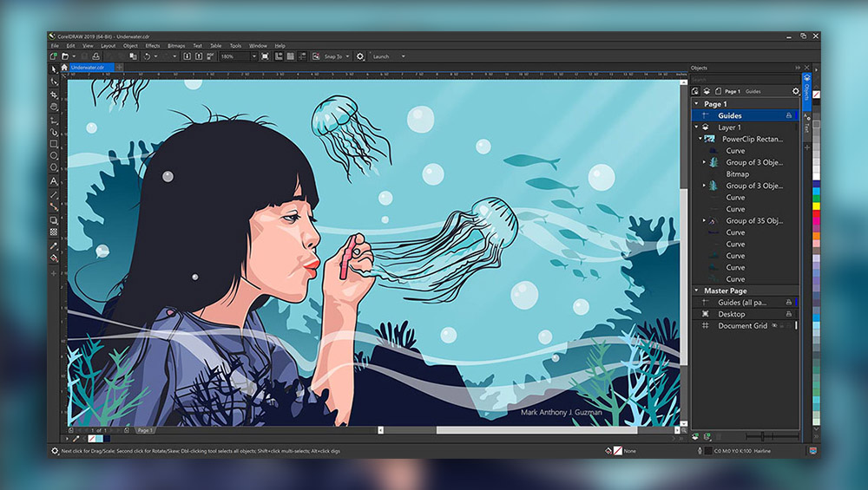Toggle the Snap off icon
Viewport: 868px width, 490px height.
(316, 56)
